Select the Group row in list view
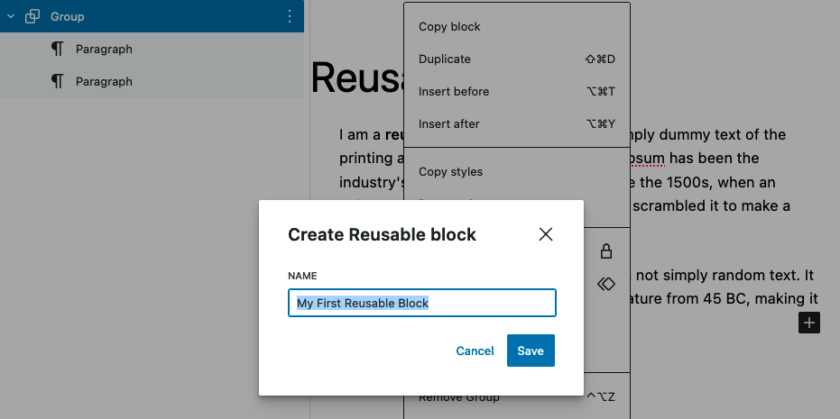The height and width of the screenshot is (419, 840). click(x=152, y=16)
